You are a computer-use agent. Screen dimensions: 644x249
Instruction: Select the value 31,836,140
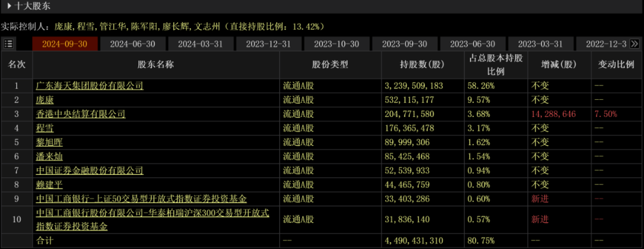click(407, 219)
